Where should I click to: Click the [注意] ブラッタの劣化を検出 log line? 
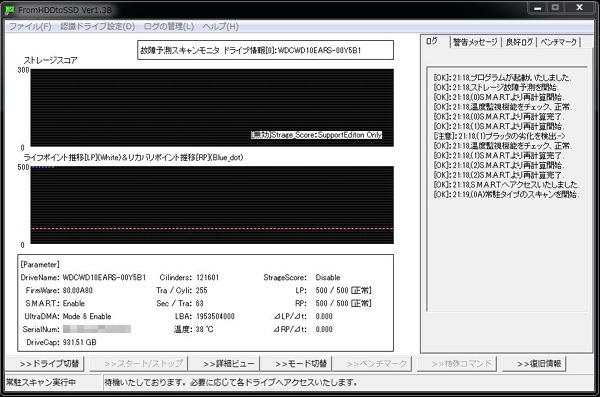[x=499, y=136]
